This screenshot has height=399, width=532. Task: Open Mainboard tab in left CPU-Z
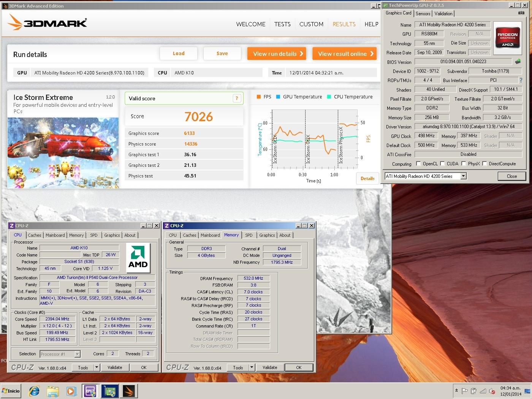[55, 235]
